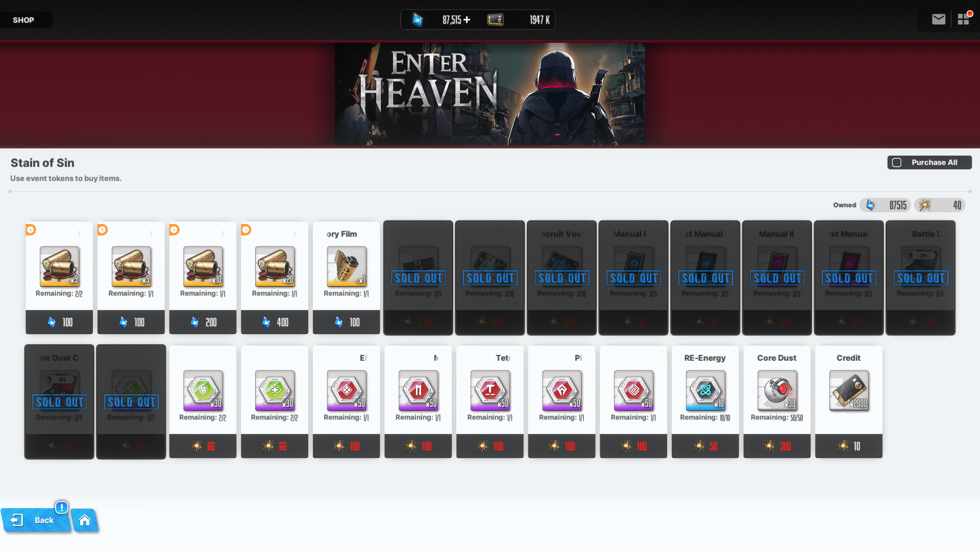Open the grid menu icon
The height and width of the screenshot is (551, 980).
click(x=963, y=19)
